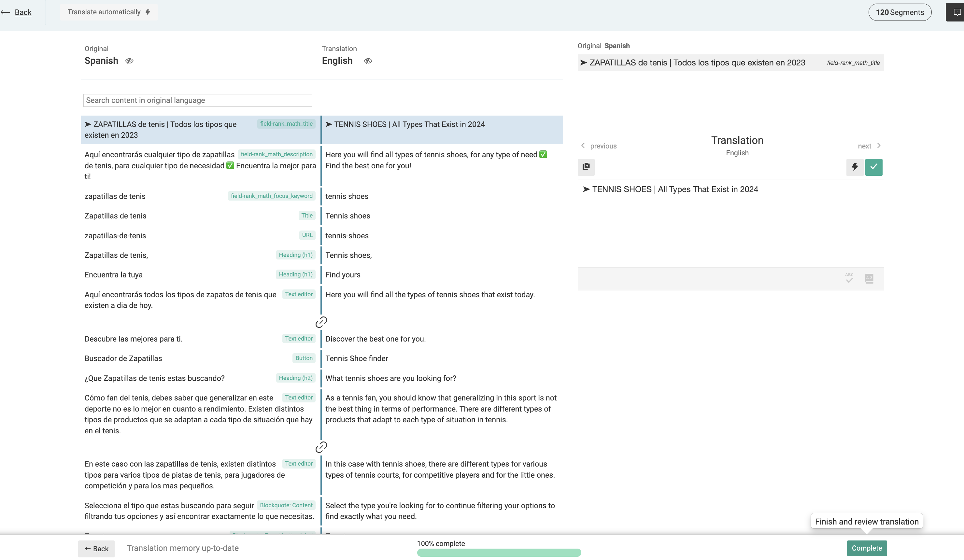Toggle visibility eye next to Spanish
Viewport: 964px width, 560px height.
click(129, 61)
